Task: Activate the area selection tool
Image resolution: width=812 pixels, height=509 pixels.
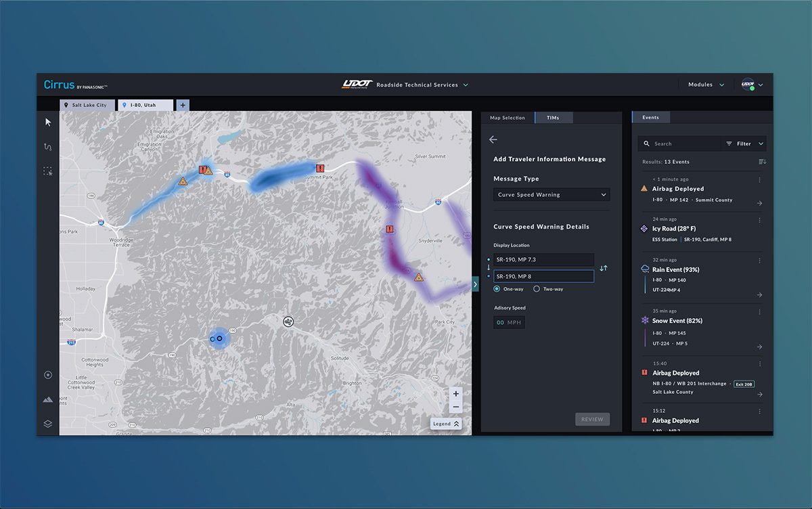Action: click(x=48, y=171)
